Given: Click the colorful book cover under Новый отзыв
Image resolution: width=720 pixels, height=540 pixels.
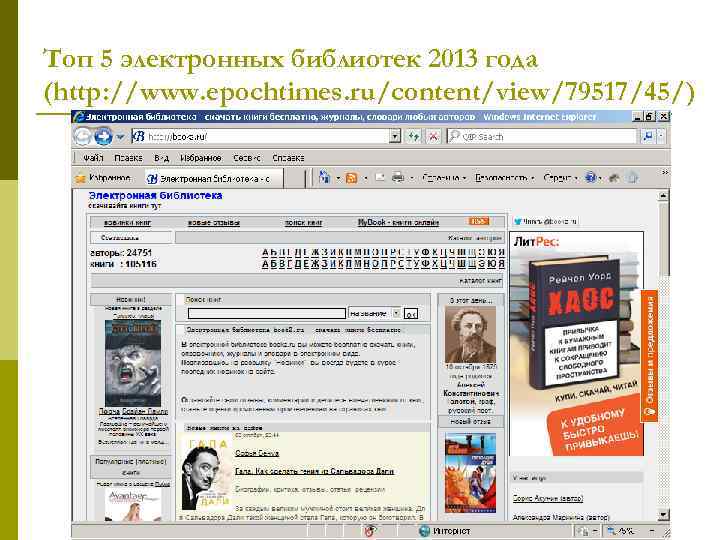Looking at the screenshot, I should tap(470, 473).
